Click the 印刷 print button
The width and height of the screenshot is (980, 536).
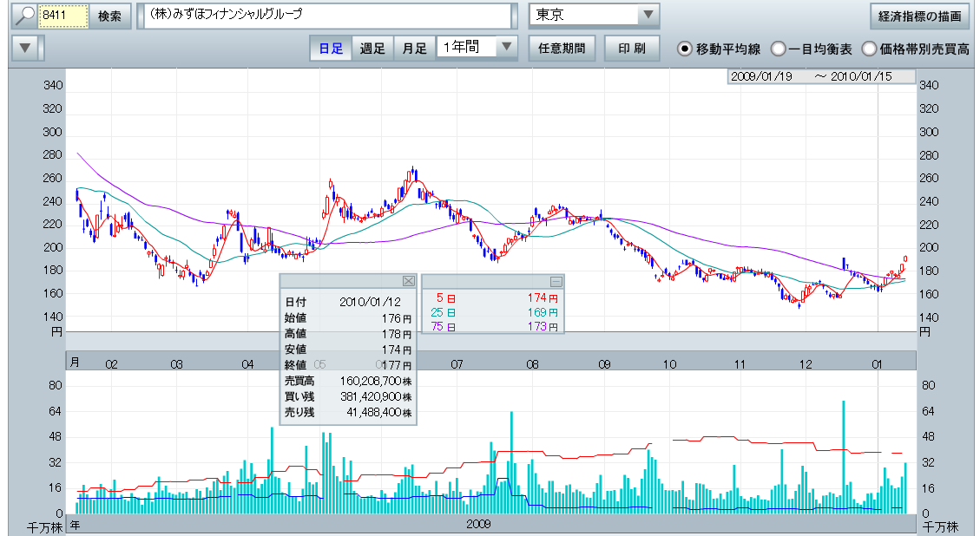click(x=631, y=49)
